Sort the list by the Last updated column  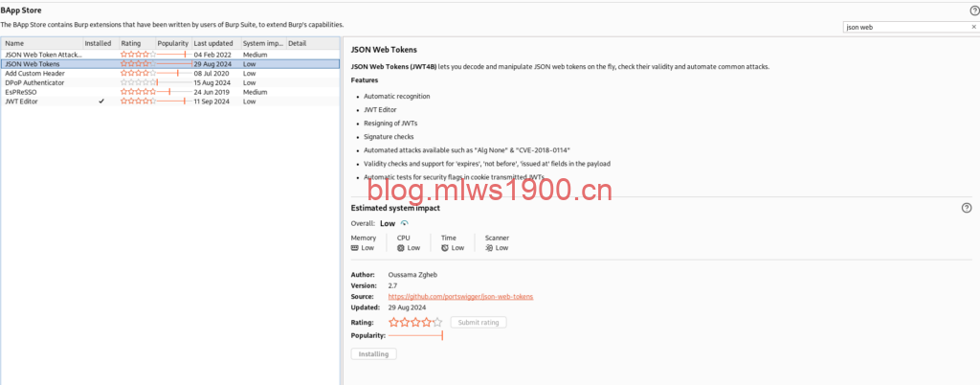[215, 44]
